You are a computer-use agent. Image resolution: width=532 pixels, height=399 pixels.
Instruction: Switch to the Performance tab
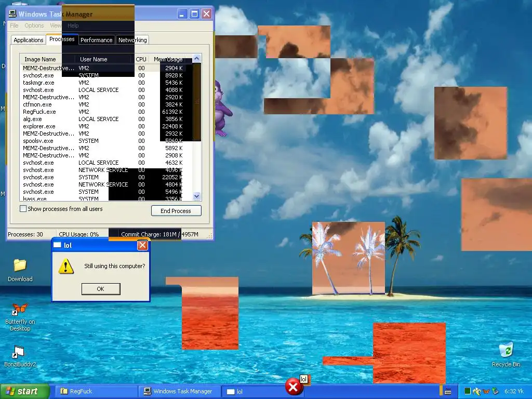pos(96,39)
